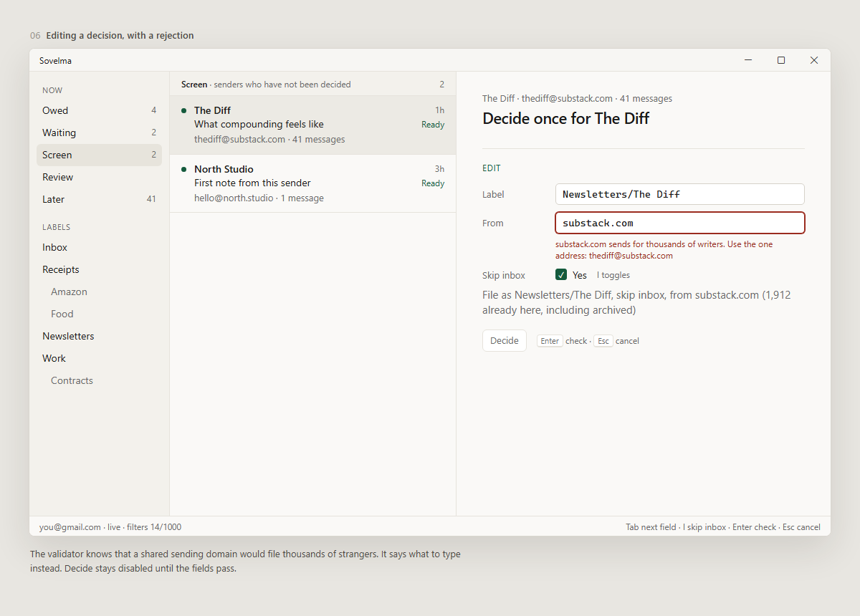The height and width of the screenshot is (616, 860).
Task: Open the Amazon sublabel
Action: (x=99, y=292)
